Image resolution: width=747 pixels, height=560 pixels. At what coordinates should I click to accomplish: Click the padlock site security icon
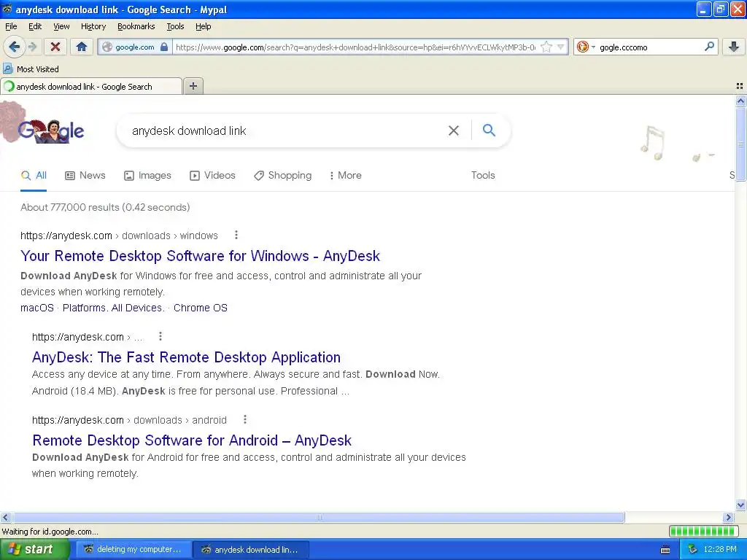(x=164, y=47)
